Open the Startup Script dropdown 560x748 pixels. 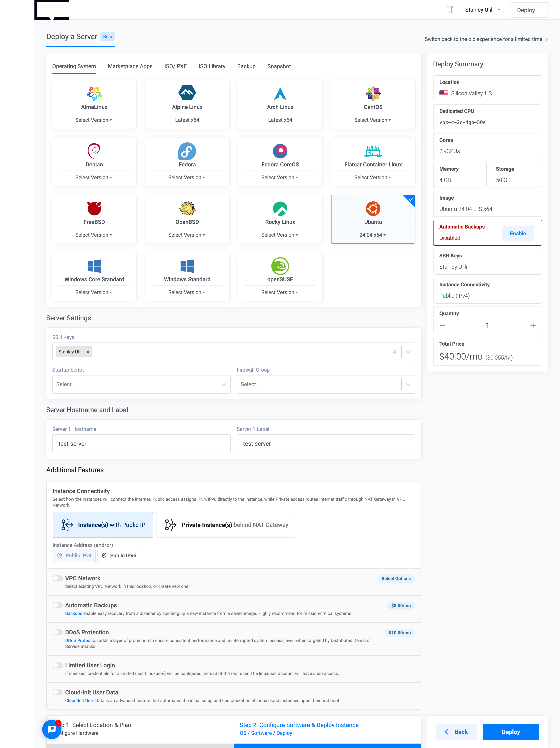coord(223,384)
